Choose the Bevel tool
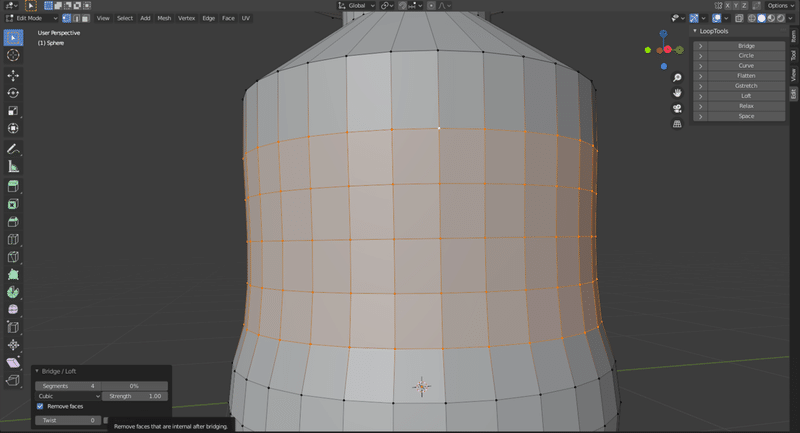The height and width of the screenshot is (433, 800). pyautogui.click(x=13, y=221)
